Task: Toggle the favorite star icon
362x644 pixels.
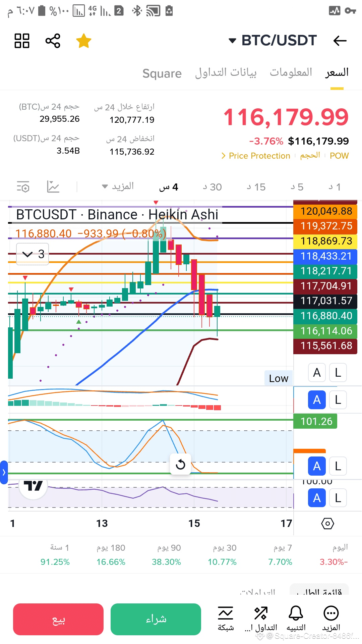Action: [84, 41]
